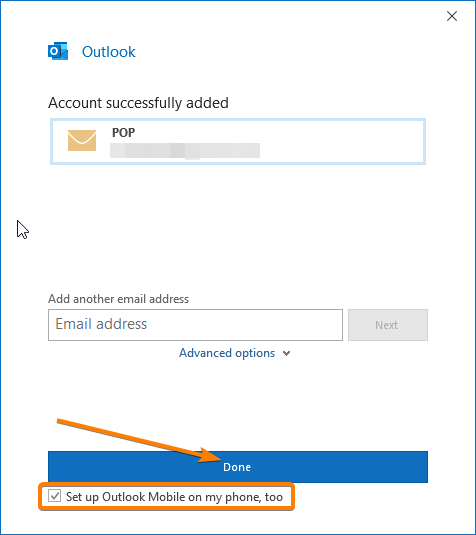Click the bold POP account type label
This screenshot has height=535, width=476.
click(124, 132)
